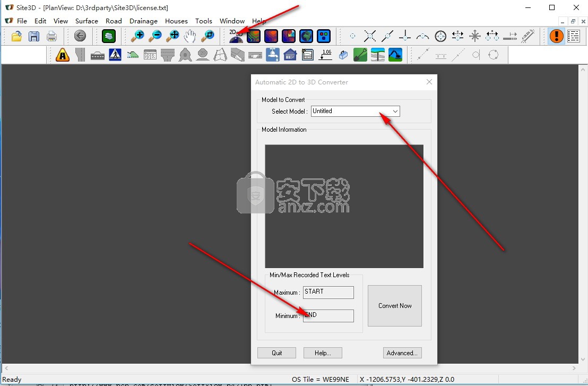This screenshot has height=386, width=588.
Task: Open the Drainage menu
Action: tap(143, 21)
